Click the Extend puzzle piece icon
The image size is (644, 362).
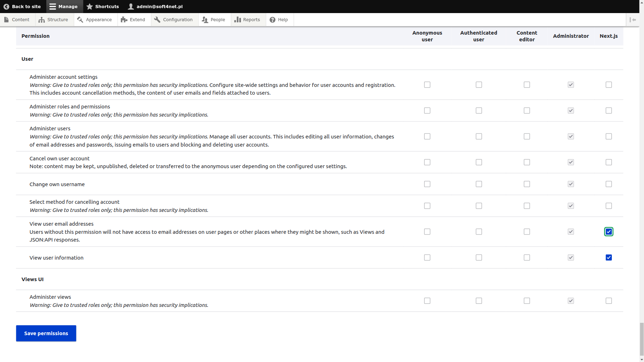pos(124,20)
